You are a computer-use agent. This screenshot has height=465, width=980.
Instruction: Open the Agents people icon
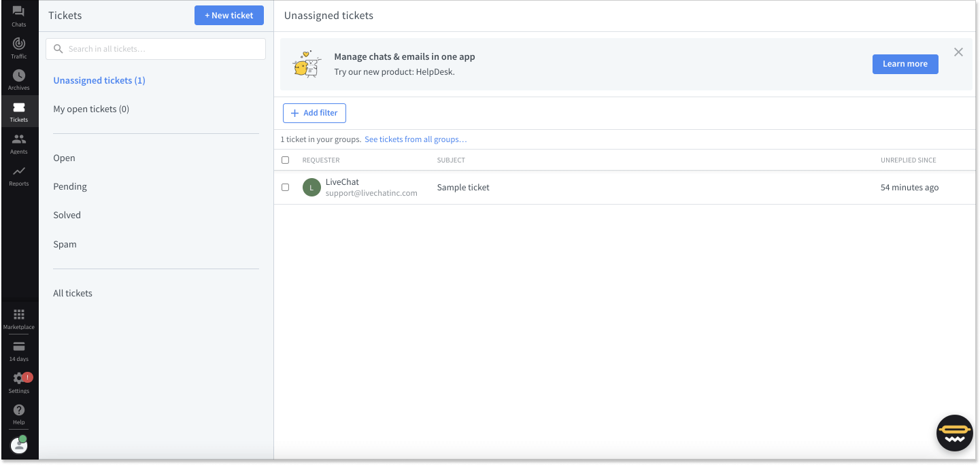click(x=19, y=139)
